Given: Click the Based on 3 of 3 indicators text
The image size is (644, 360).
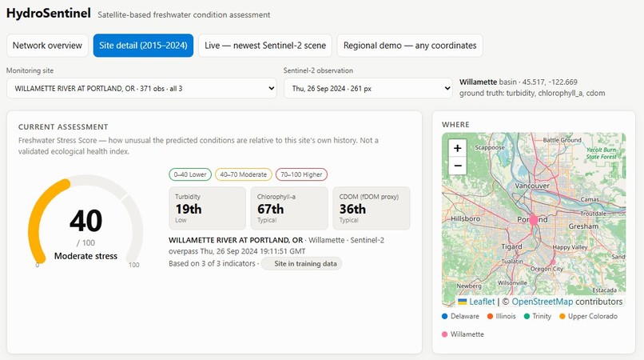Looking at the screenshot, I should (x=212, y=264).
